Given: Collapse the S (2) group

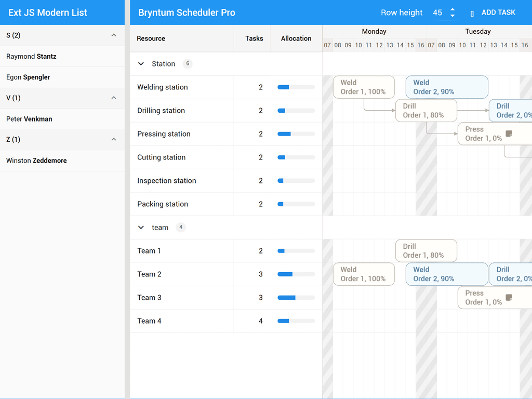Looking at the screenshot, I should 114,35.
